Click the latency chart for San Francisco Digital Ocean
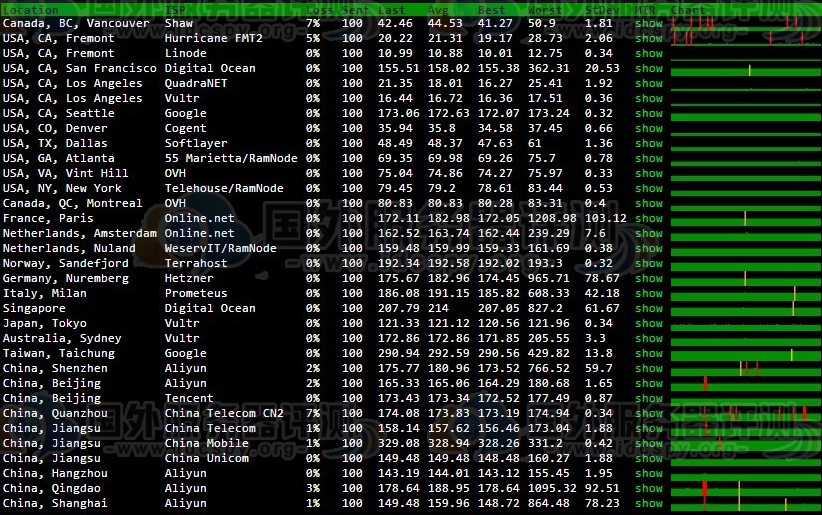This screenshot has width=822, height=515. click(746, 71)
